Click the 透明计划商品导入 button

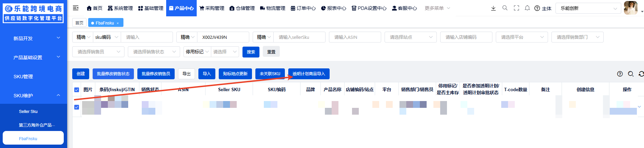click(309, 74)
